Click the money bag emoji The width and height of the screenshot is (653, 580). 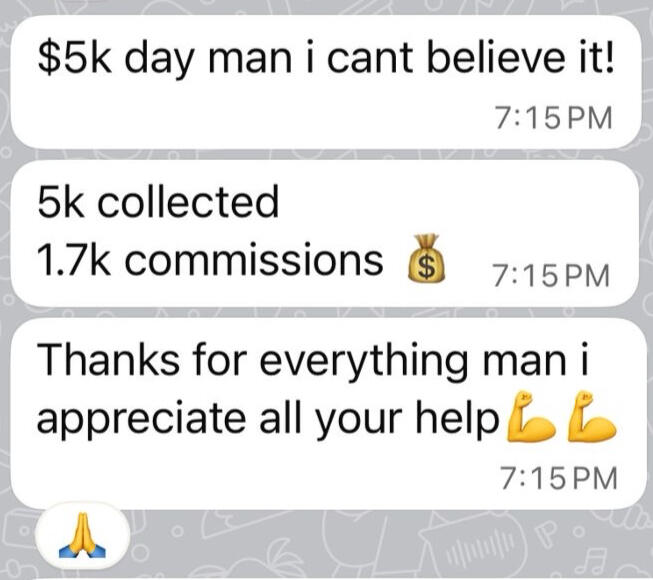point(426,258)
